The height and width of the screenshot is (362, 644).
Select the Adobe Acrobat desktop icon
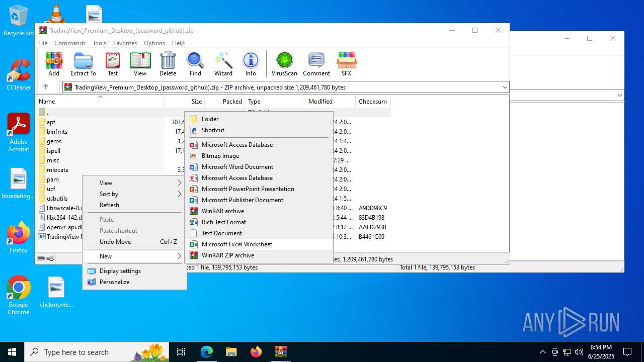(x=19, y=133)
